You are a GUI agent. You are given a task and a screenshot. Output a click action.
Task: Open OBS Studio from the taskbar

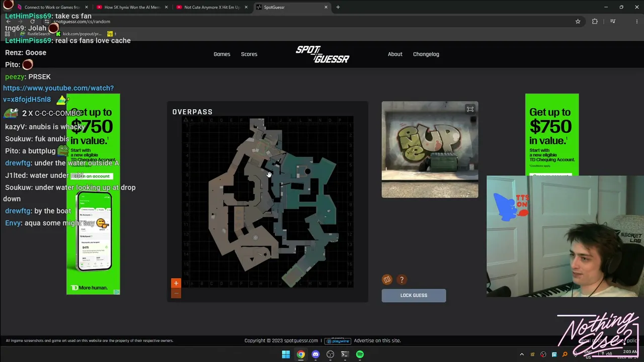[330, 354]
